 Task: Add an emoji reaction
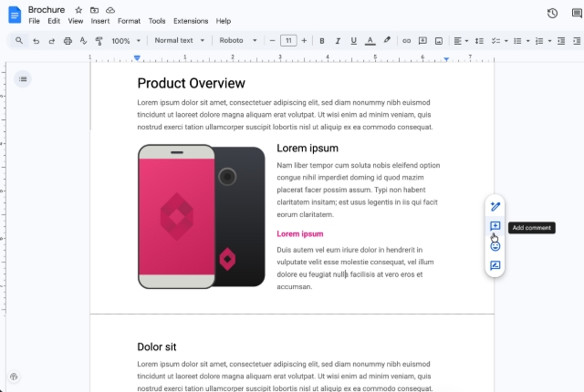[495, 246]
